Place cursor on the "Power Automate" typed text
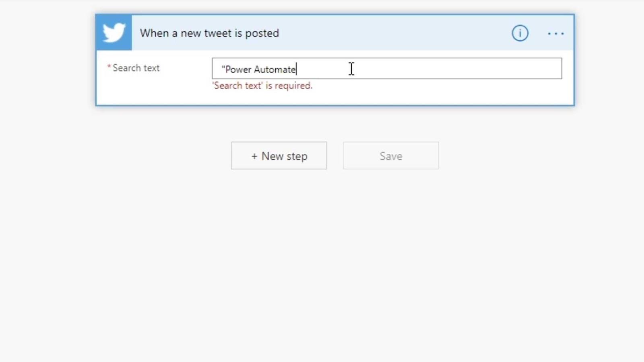The width and height of the screenshot is (644, 362). (258, 69)
